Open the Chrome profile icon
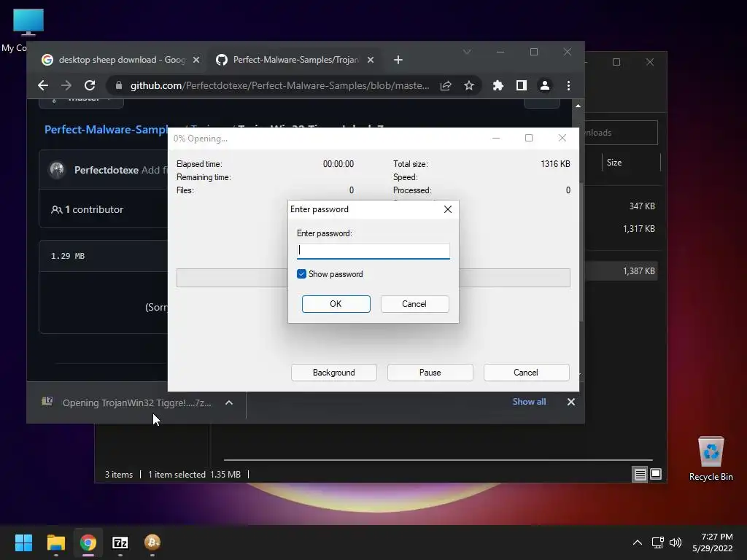Image resolution: width=747 pixels, height=560 pixels. click(544, 85)
